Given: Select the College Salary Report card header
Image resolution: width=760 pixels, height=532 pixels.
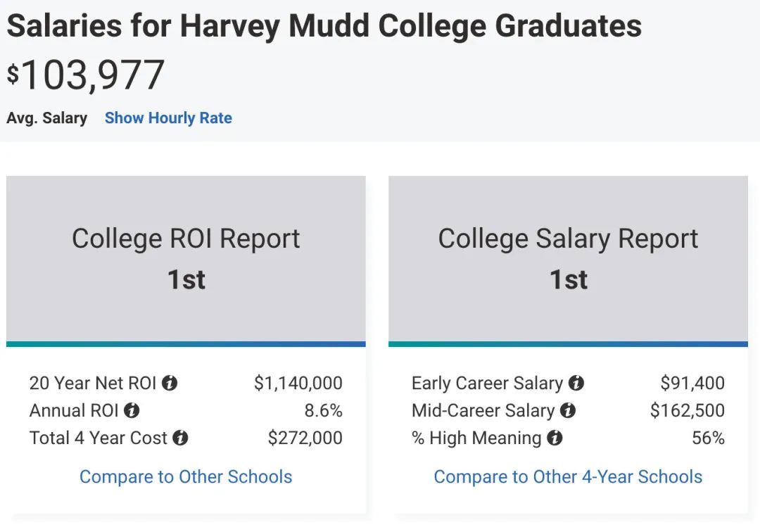Looking at the screenshot, I should [x=568, y=259].
